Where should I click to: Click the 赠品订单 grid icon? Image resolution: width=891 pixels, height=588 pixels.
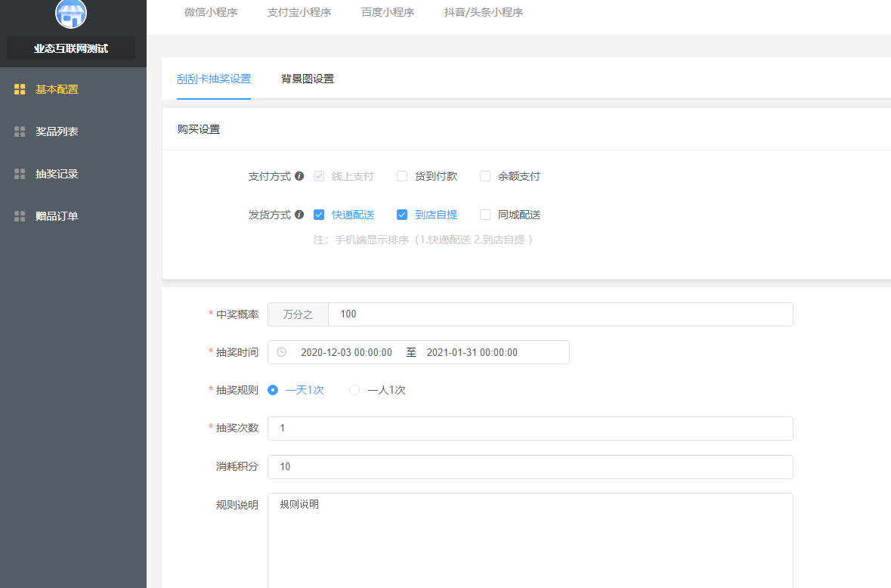[20, 216]
